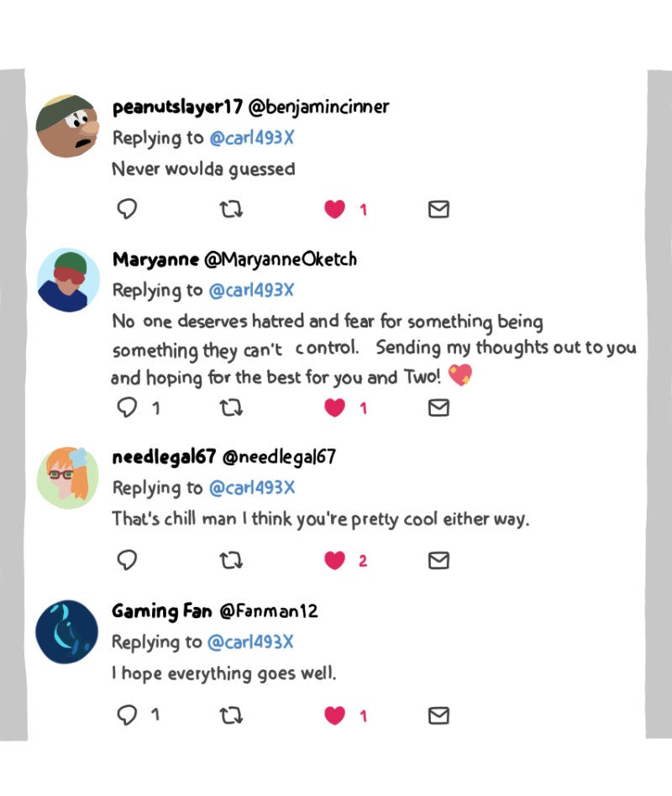Reply to Gaming Fan's comment
The height and width of the screenshot is (796, 672).
127,715
